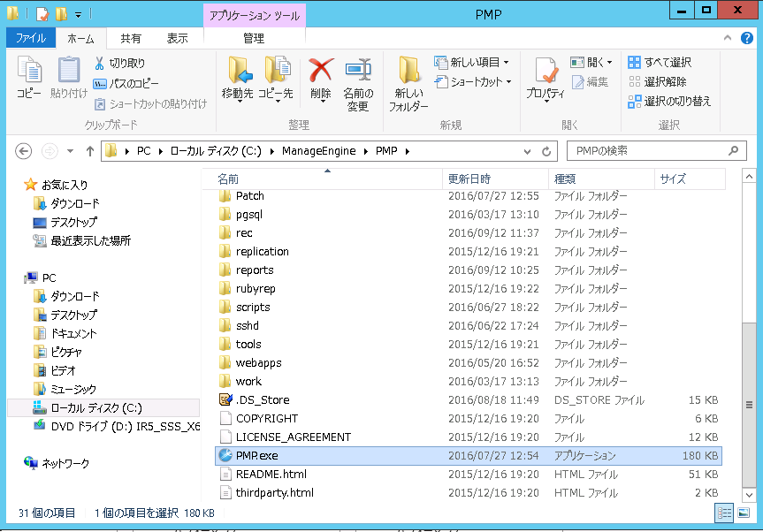
Task: Select the webapps folder row
Action: (468, 363)
